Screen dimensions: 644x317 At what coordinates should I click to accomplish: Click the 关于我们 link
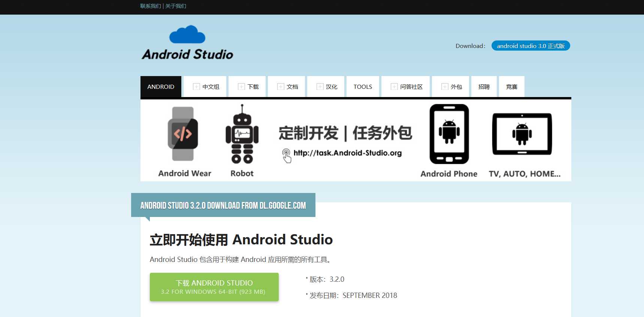[x=176, y=6]
